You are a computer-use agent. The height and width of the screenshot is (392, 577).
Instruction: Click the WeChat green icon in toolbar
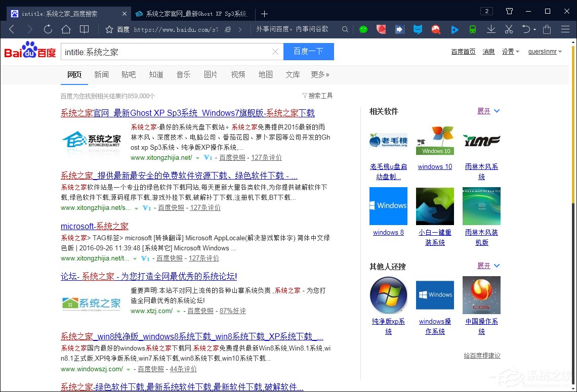tap(363, 29)
